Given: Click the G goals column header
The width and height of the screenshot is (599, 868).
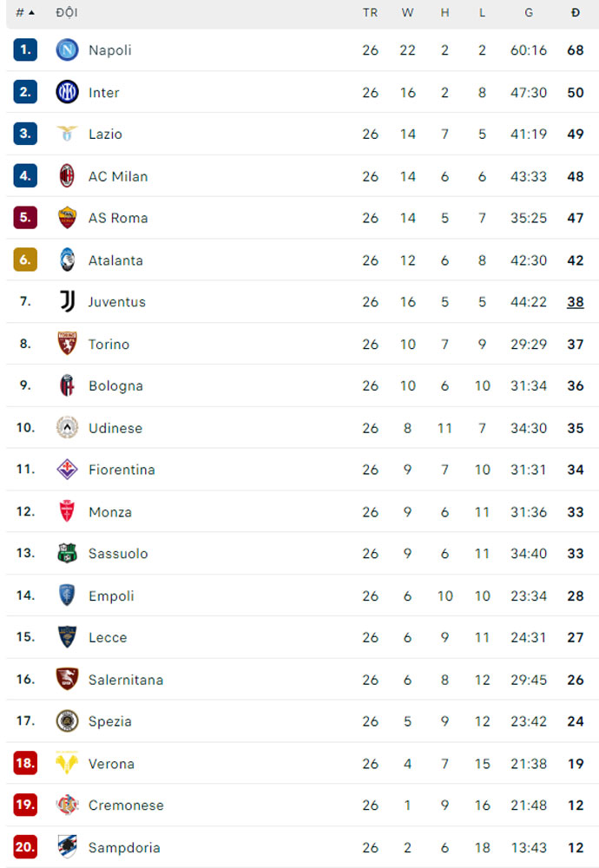Looking at the screenshot, I should 529,13.
